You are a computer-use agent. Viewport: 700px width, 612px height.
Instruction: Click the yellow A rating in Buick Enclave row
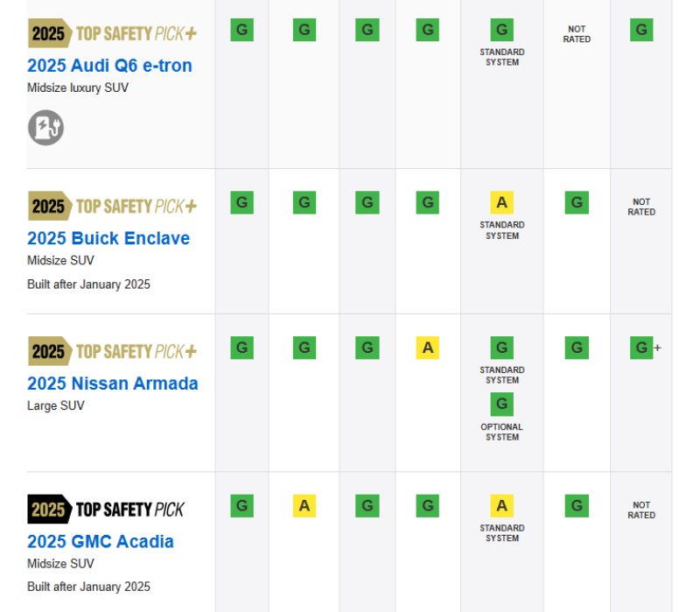coord(501,202)
